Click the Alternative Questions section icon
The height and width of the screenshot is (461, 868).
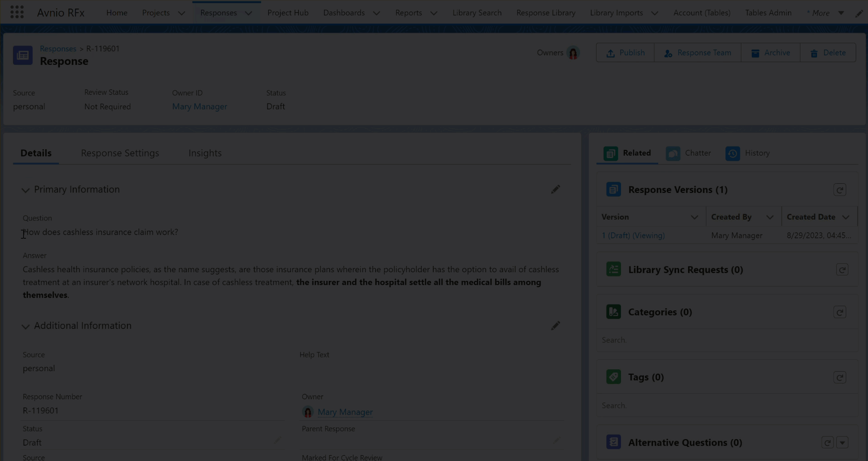[613, 442]
